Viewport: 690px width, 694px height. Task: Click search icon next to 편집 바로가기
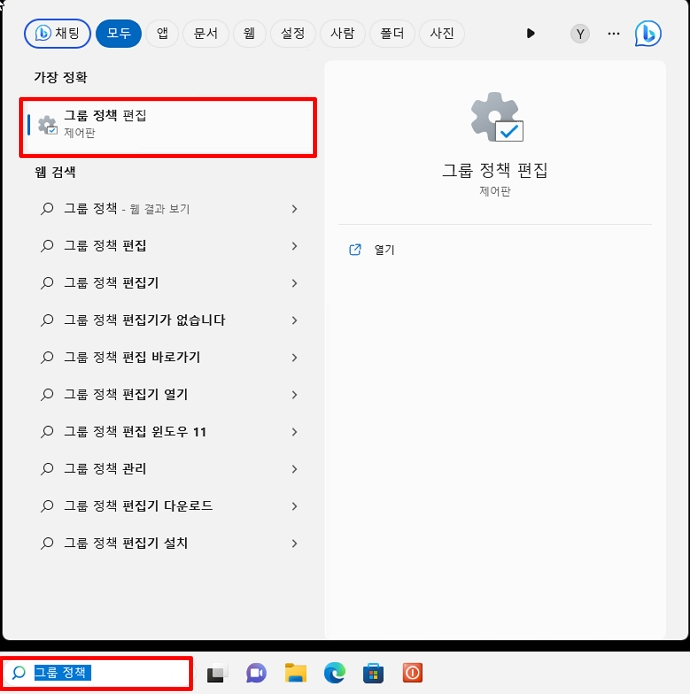[46, 358]
